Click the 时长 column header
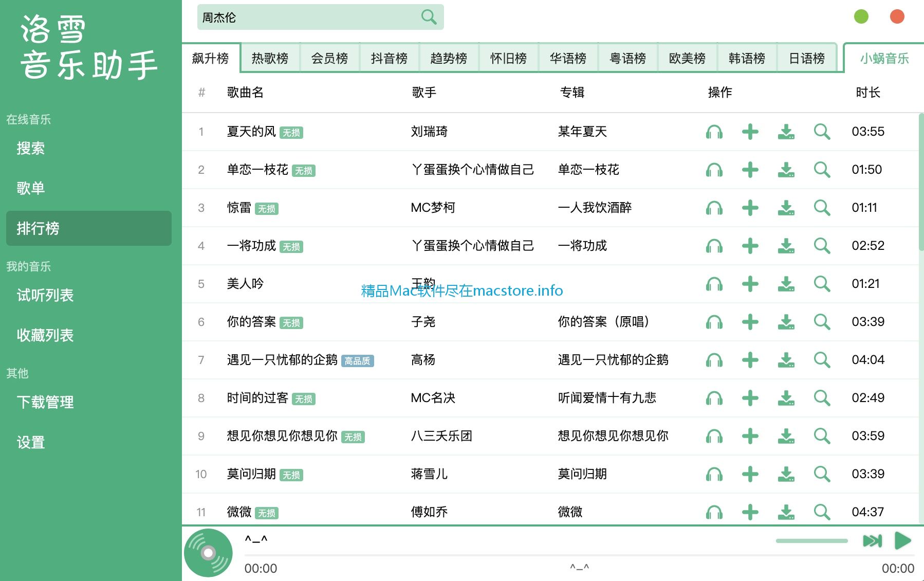Screen dimensions: 924x581 [868, 93]
